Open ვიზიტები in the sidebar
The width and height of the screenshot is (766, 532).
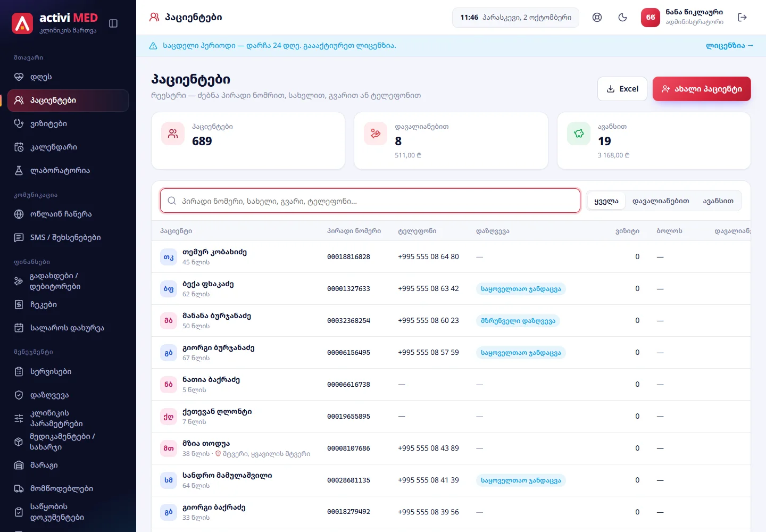tap(68, 124)
